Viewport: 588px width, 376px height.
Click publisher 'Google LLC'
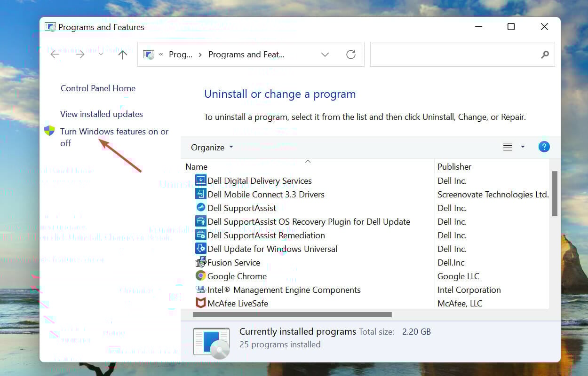(458, 276)
